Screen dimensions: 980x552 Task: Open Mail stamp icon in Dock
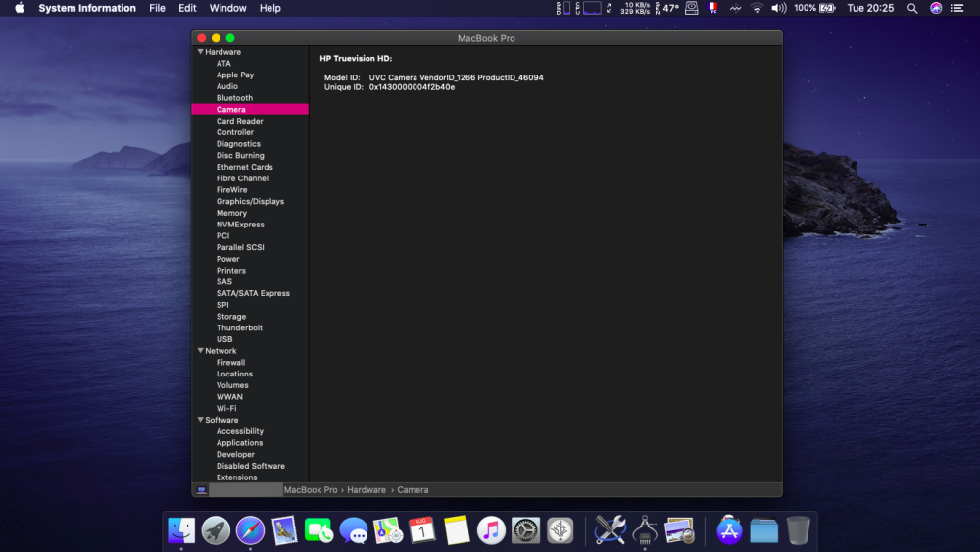click(284, 530)
